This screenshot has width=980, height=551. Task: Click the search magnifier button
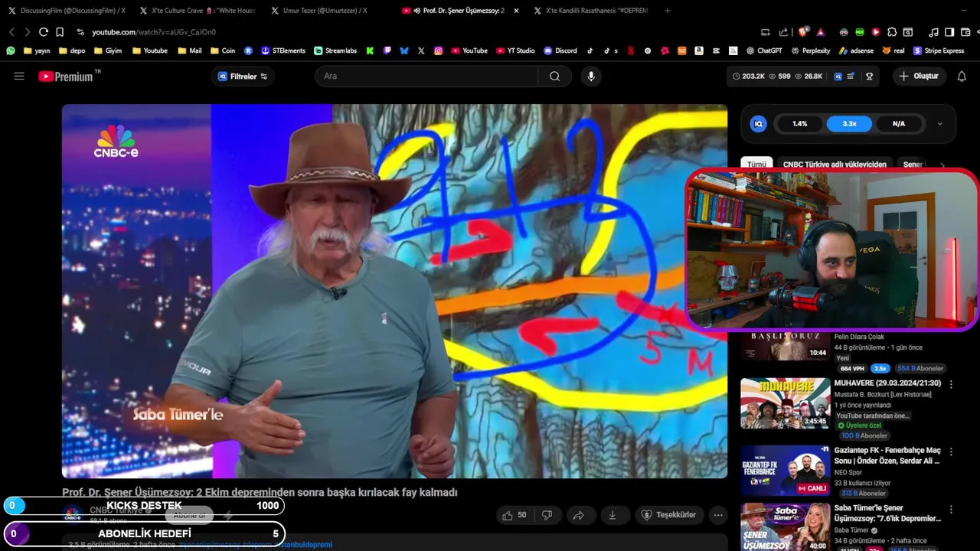554,77
